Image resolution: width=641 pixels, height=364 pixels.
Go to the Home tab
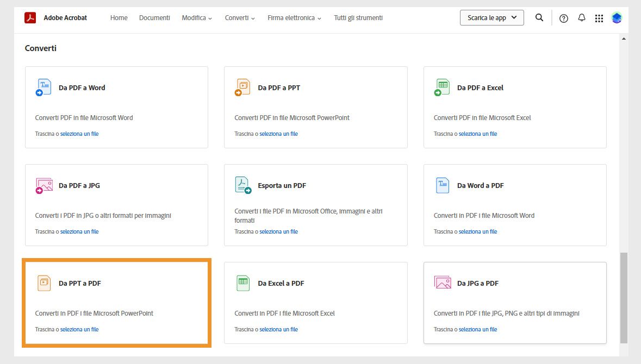coord(119,18)
